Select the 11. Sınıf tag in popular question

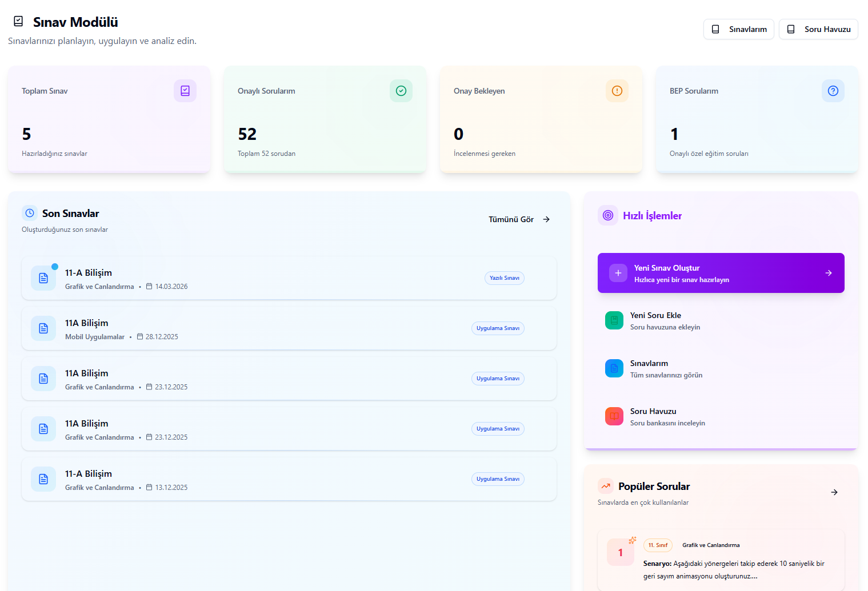click(x=658, y=545)
